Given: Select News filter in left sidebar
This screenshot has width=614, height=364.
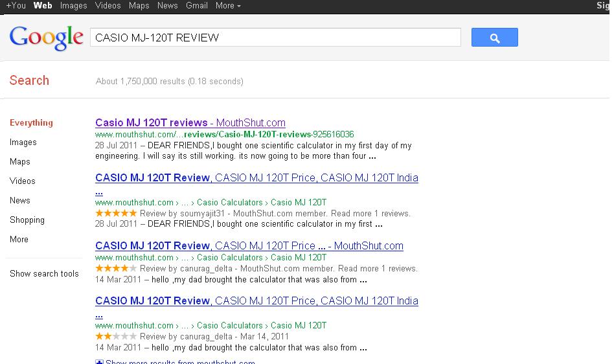Looking at the screenshot, I should click(x=20, y=200).
